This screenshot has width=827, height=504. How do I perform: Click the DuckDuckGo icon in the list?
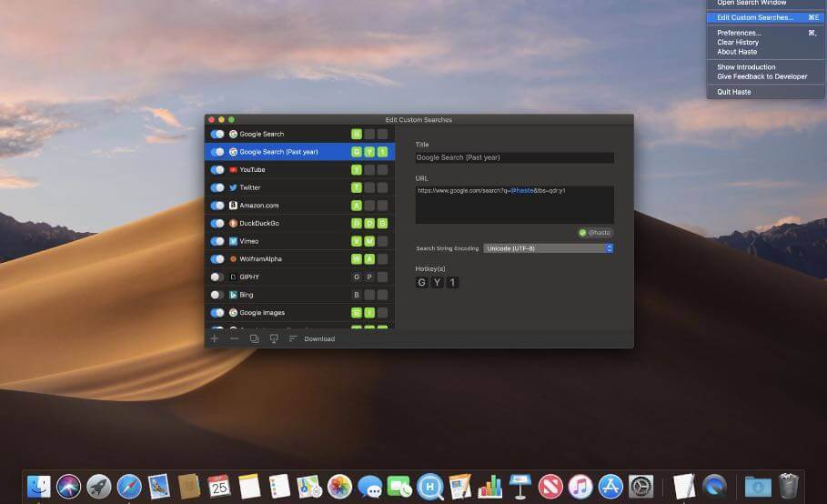[x=233, y=224]
